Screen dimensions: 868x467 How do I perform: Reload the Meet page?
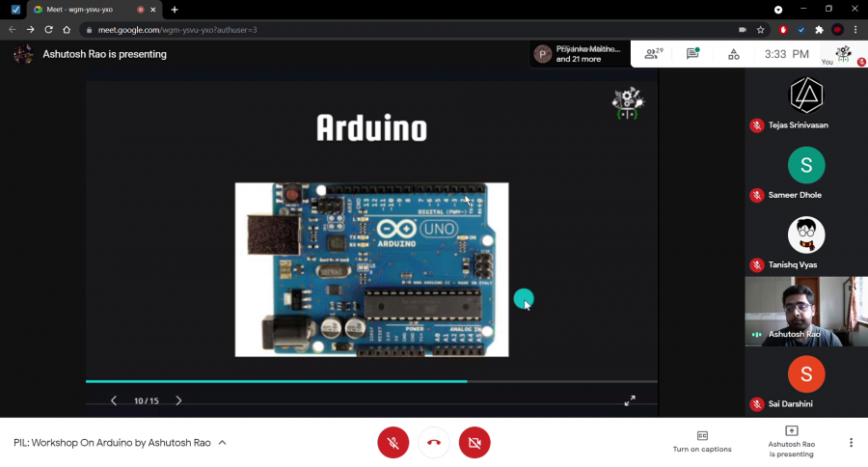(x=48, y=30)
